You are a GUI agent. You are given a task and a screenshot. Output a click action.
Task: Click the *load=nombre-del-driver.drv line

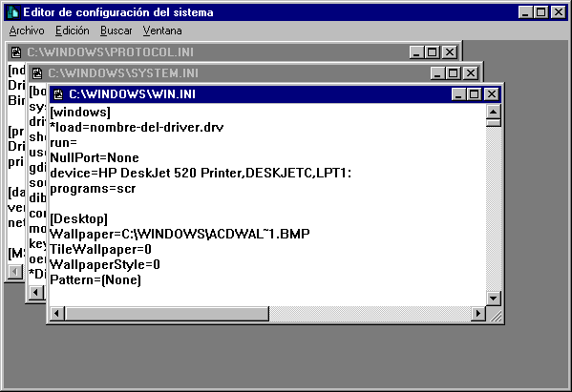coord(137,128)
